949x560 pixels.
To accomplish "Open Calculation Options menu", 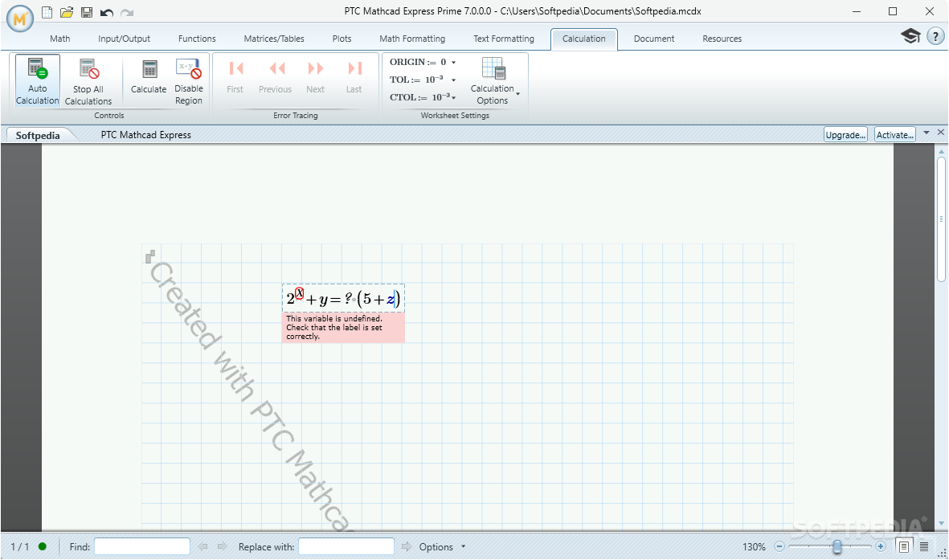I will tap(494, 81).
